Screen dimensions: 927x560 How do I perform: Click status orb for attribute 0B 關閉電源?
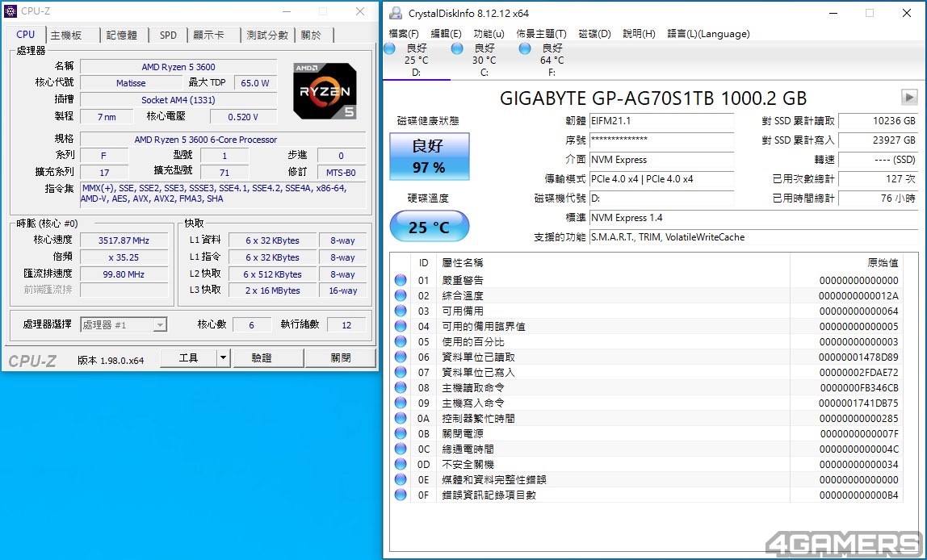(x=401, y=433)
